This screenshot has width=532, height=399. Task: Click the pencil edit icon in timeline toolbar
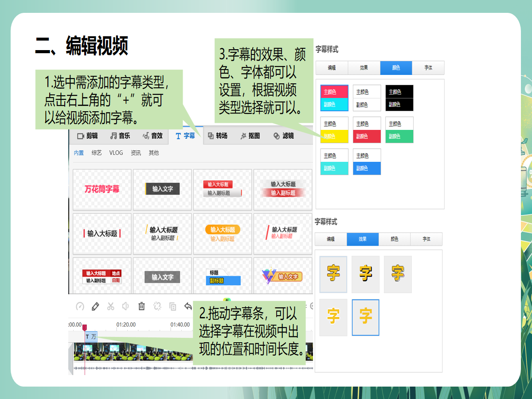(95, 306)
